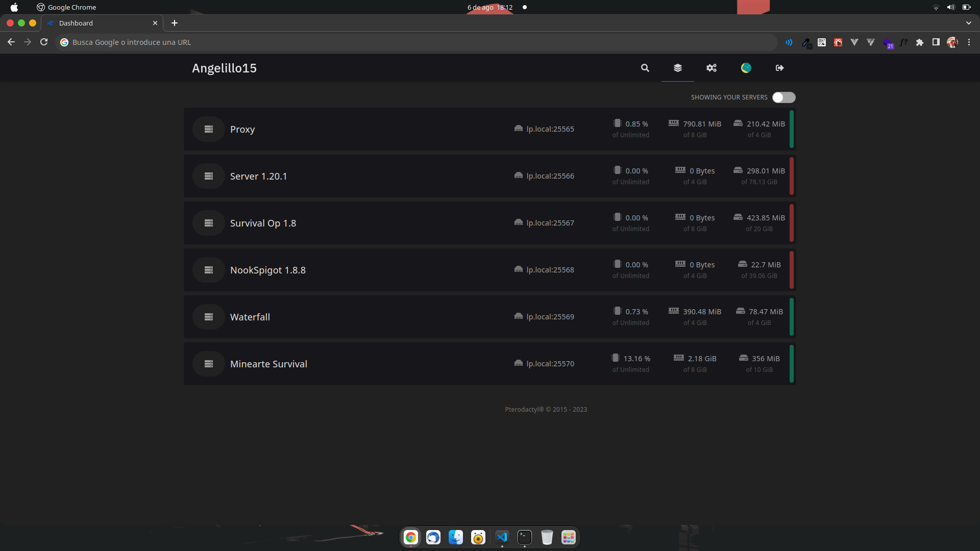Click the sign out arrow icon

(780, 68)
